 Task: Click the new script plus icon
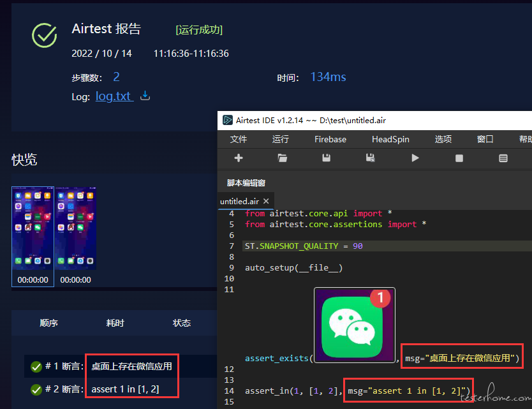point(239,158)
